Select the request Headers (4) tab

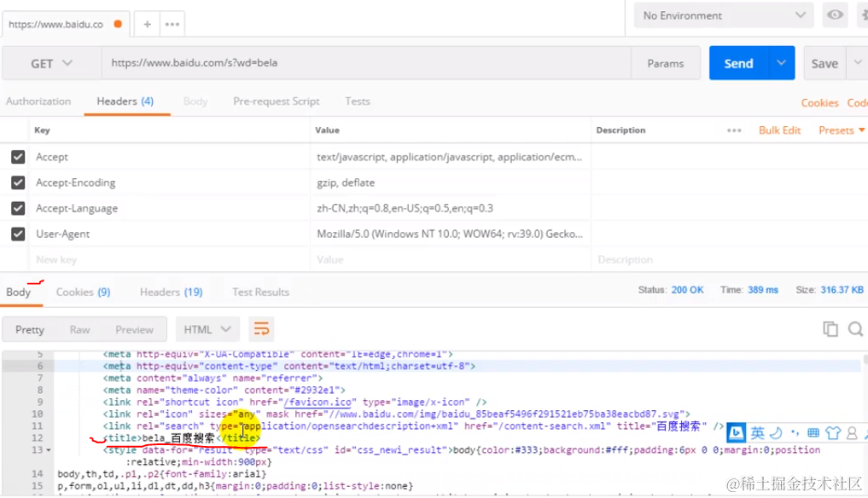pos(125,101)
